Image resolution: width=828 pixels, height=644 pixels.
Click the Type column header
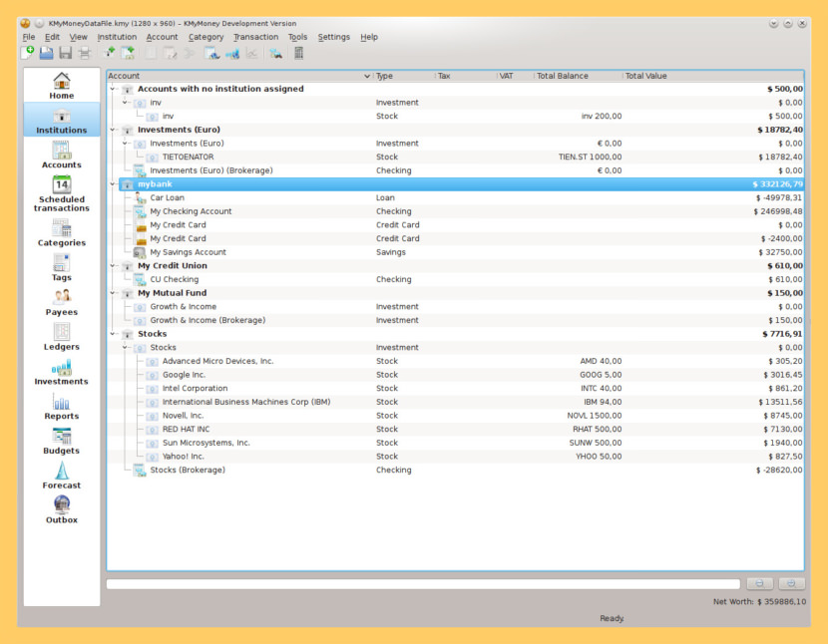pyautogui.click(x=404, y=76)
